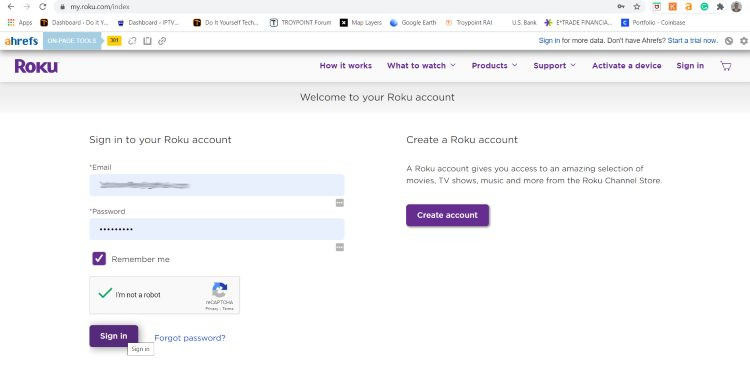750x390 pixels.
Task: Click the purple Sign in button
Action: (114, 336)
